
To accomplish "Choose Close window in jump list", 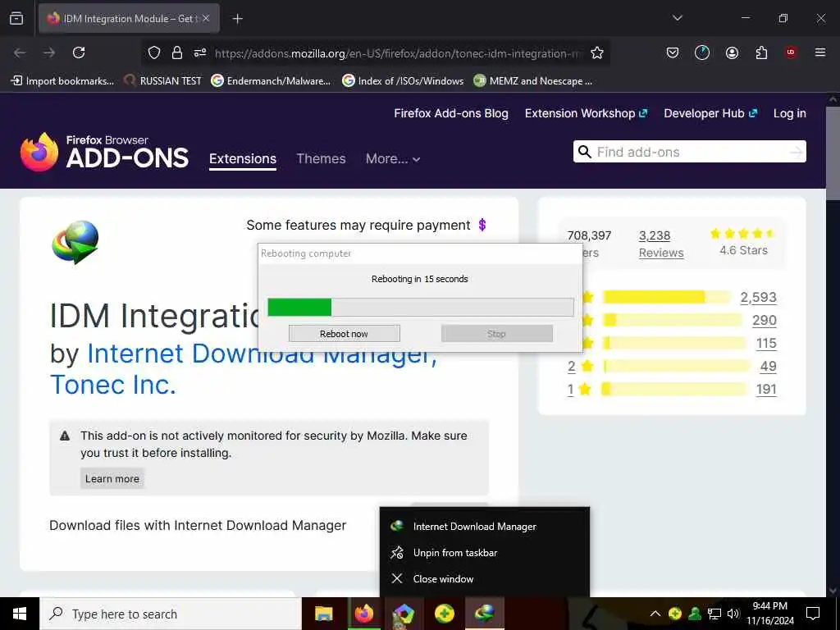I will tap(484, 578).
